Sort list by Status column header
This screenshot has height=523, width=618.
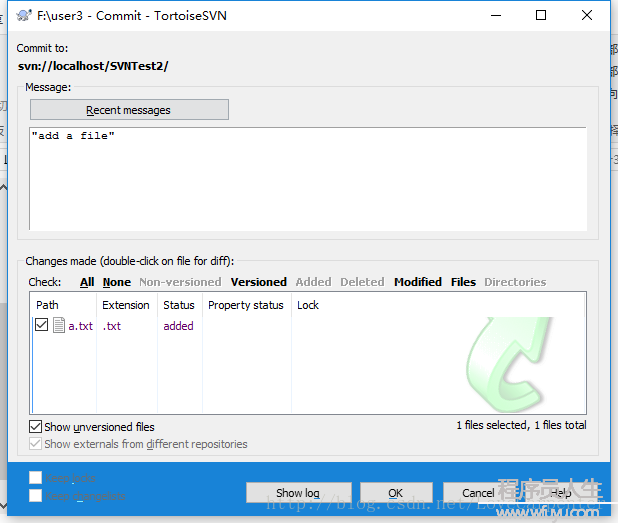click(180, 305)
